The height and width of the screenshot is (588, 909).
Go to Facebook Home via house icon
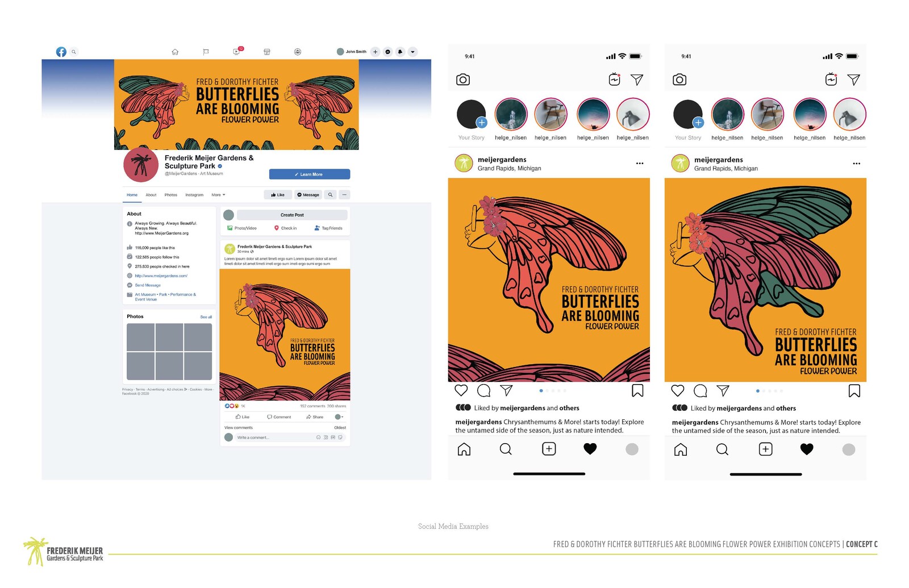click(175, 52)
